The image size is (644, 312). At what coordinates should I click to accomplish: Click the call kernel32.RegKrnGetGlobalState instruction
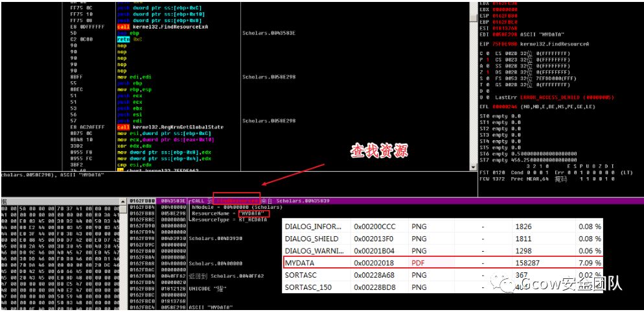[170, 127]
